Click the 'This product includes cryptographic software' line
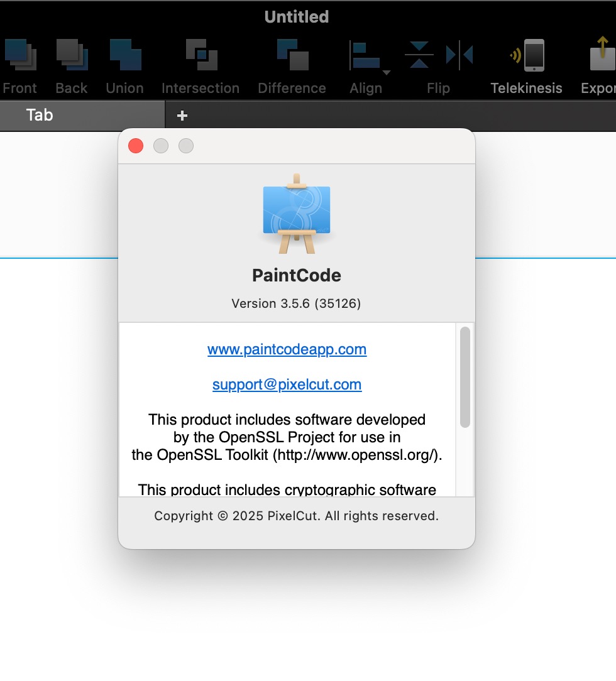616x681 pixels. coord(287,489)
